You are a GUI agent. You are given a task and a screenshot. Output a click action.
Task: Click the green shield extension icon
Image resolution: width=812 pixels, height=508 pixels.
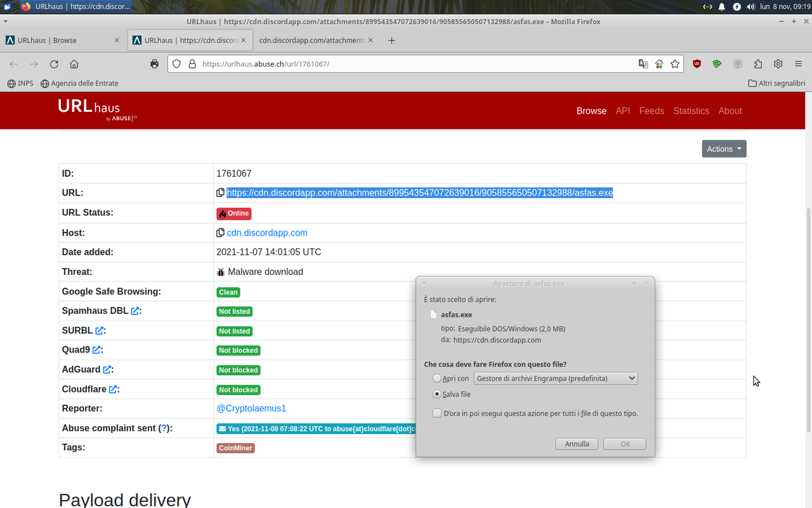tap(717, 64)
